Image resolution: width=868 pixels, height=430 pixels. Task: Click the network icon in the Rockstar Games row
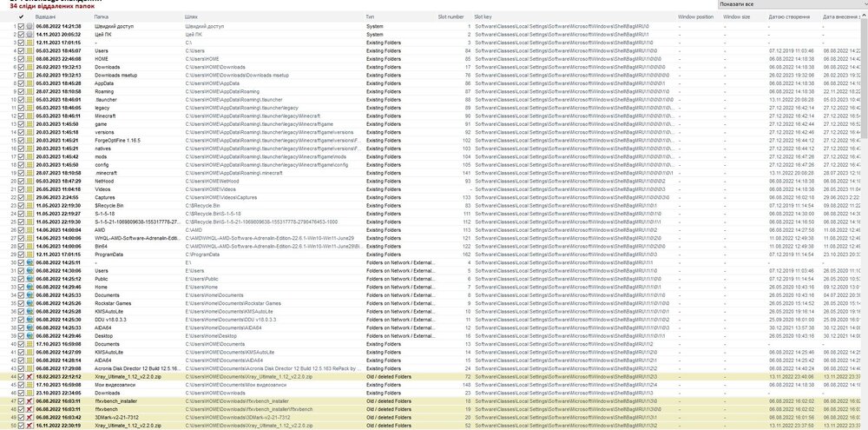tap(30, 303)
